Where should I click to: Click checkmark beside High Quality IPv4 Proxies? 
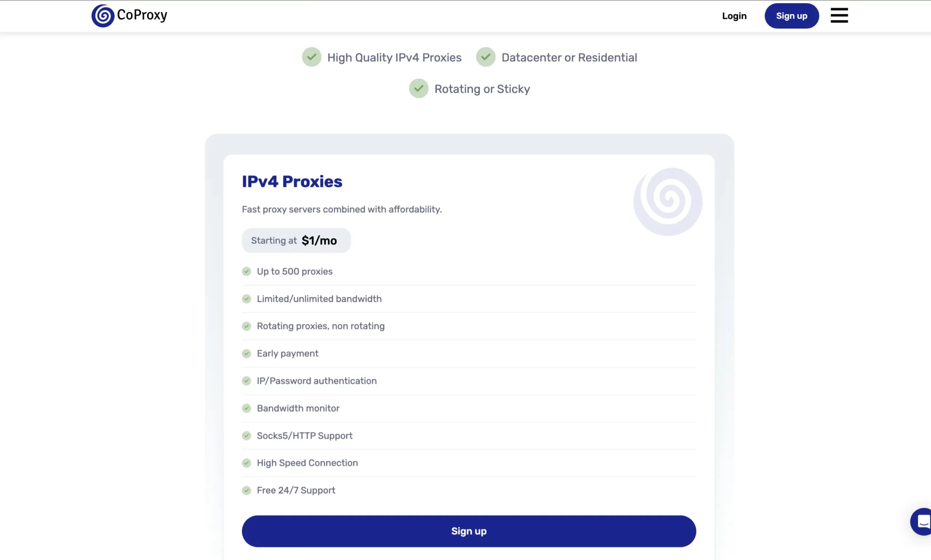tap(311, 57)
